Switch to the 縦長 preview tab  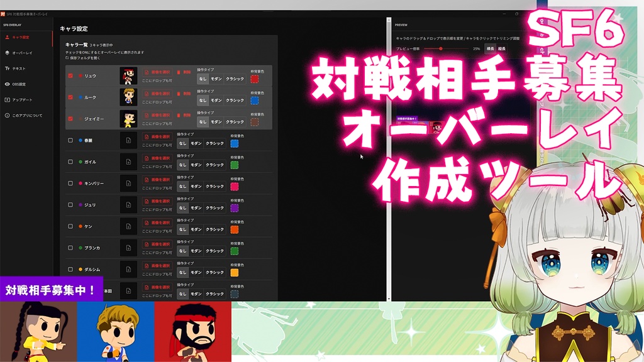(x=501, y=48)
